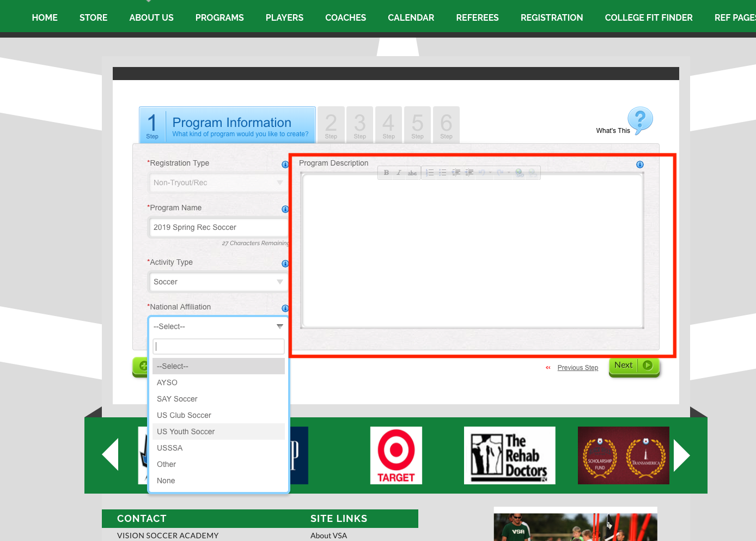Open the Registration Type dropdown
This screenshot has width=756, height=541.
(279, 183)
